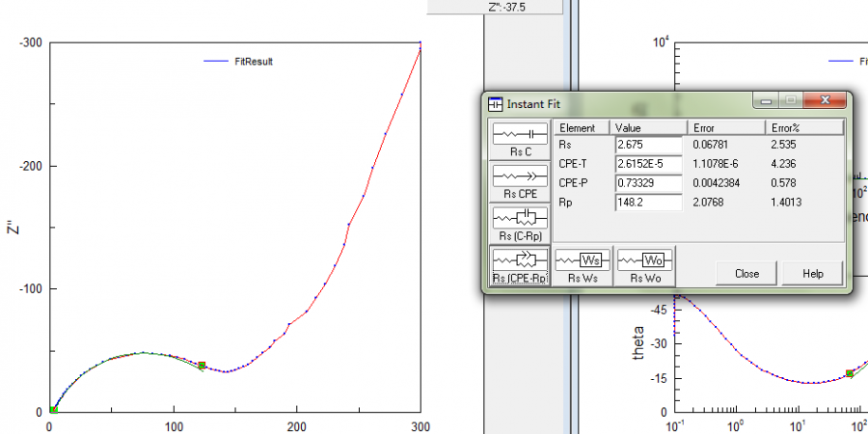The image size is (868, 434).
Task: Click the Instant Fit window title icon
Action: tap(495, 102)
